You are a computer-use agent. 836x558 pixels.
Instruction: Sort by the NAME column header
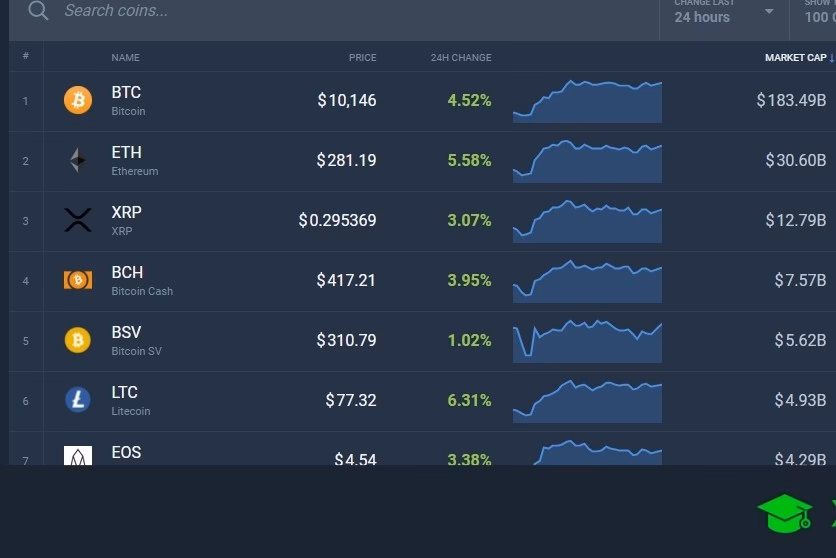[125, 58]
